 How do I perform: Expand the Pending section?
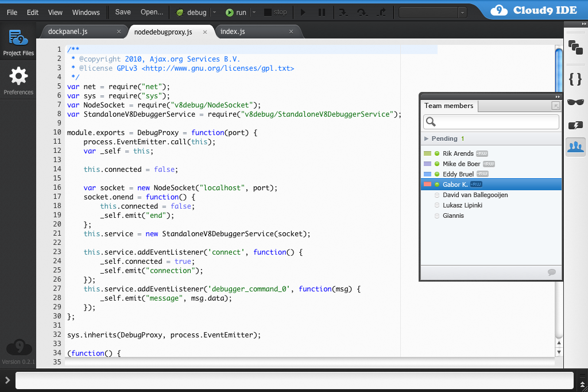click(426, 139)
